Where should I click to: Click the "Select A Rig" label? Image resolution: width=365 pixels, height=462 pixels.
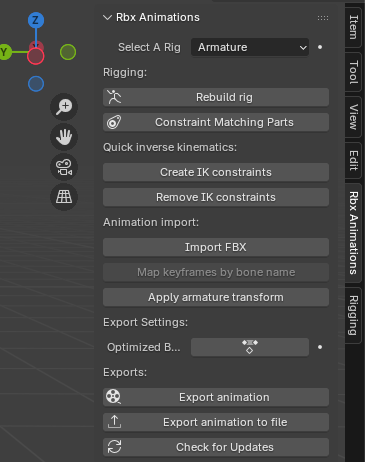tap(149, 47)
